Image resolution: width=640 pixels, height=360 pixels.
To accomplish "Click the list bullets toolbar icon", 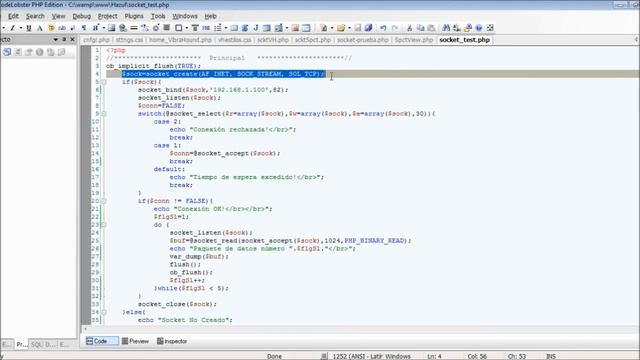I will [x=218, y=28].
